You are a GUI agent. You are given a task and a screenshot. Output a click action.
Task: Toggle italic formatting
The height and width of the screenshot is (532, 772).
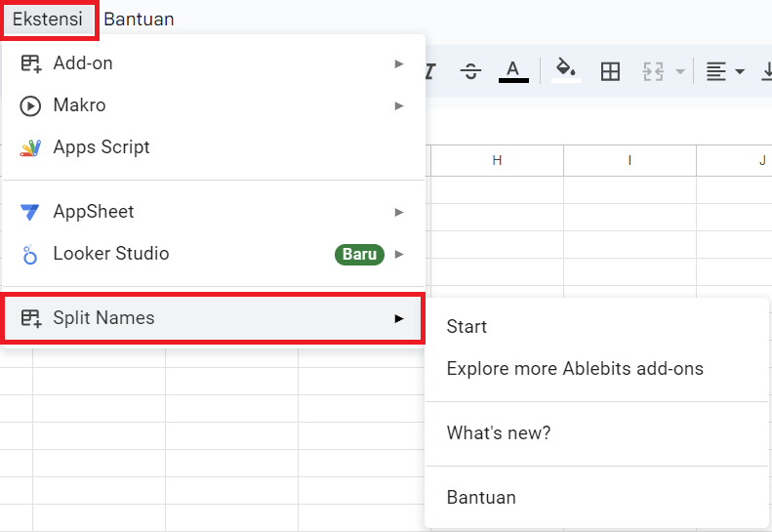429,72
